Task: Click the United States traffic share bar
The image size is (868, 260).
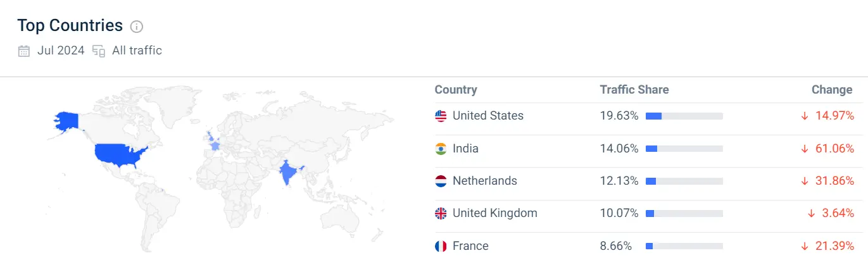Action: pyautogui.click(x=684, y=116)
